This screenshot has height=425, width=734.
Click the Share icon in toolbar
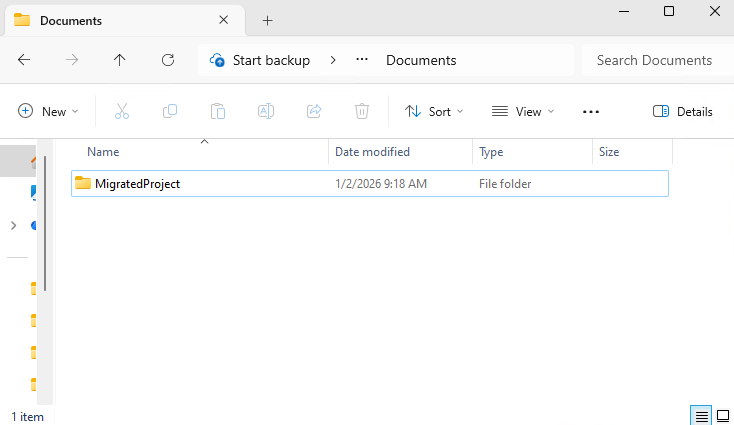coord(314,111)
